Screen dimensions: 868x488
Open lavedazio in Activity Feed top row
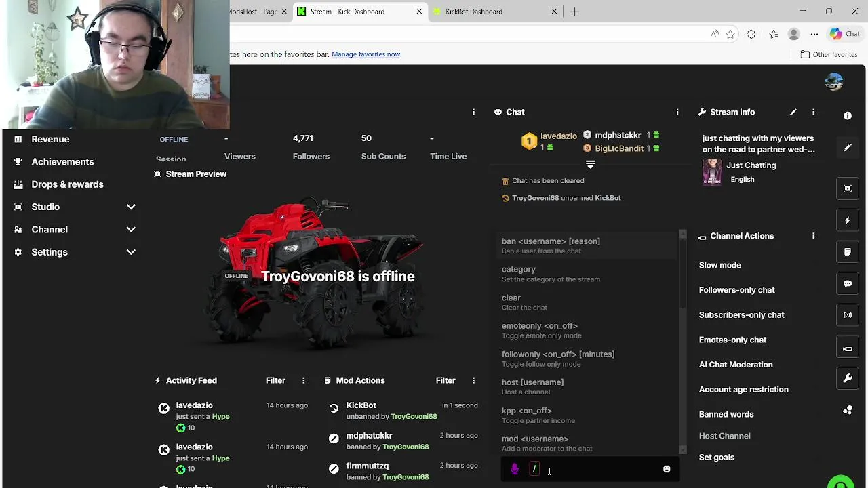click(x=194, y=405)
